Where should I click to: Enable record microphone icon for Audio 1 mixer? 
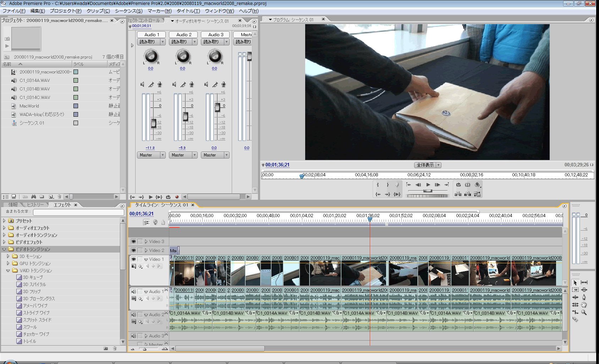coord(160,84)
